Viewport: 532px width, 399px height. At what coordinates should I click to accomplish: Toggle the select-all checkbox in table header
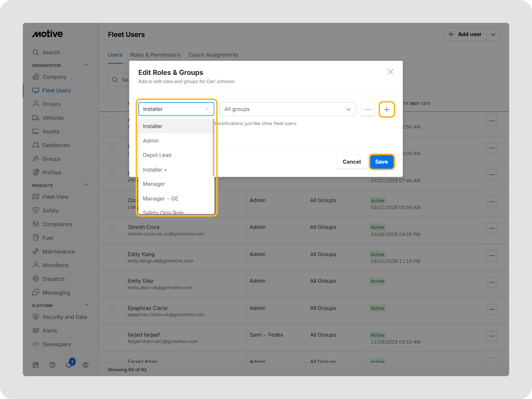112,104
